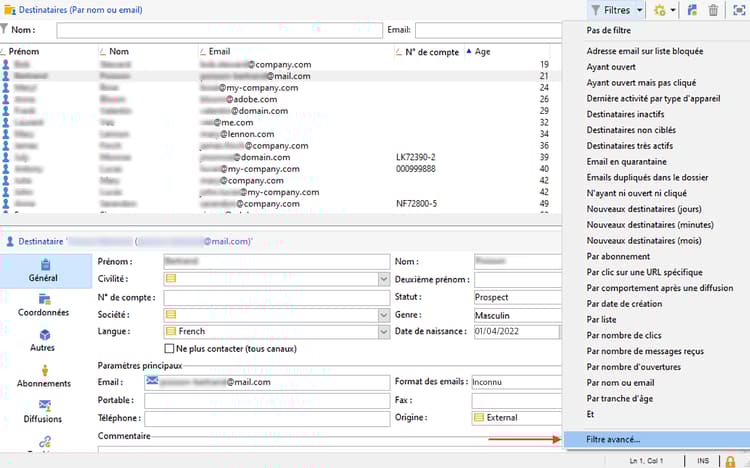The height and width of the screenshot is (468, 750).
Task: Click the yellow gear actions icon
Action: coord(660,10)
